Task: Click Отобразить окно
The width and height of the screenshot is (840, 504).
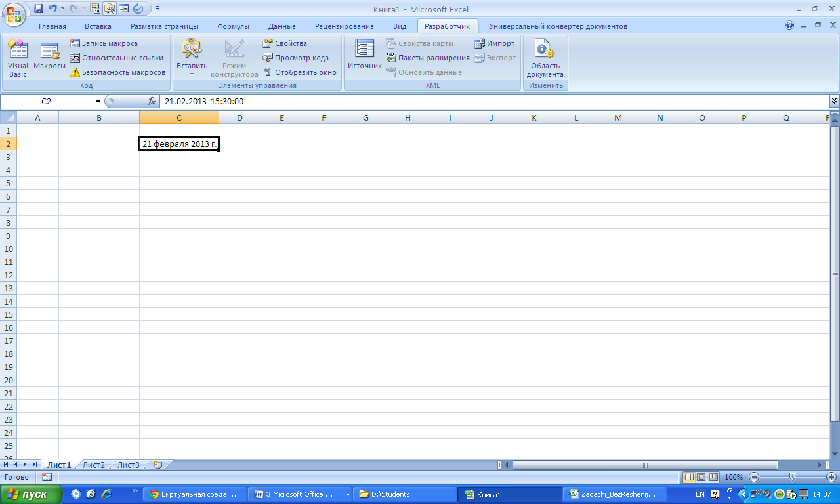Action: (300, 72)
